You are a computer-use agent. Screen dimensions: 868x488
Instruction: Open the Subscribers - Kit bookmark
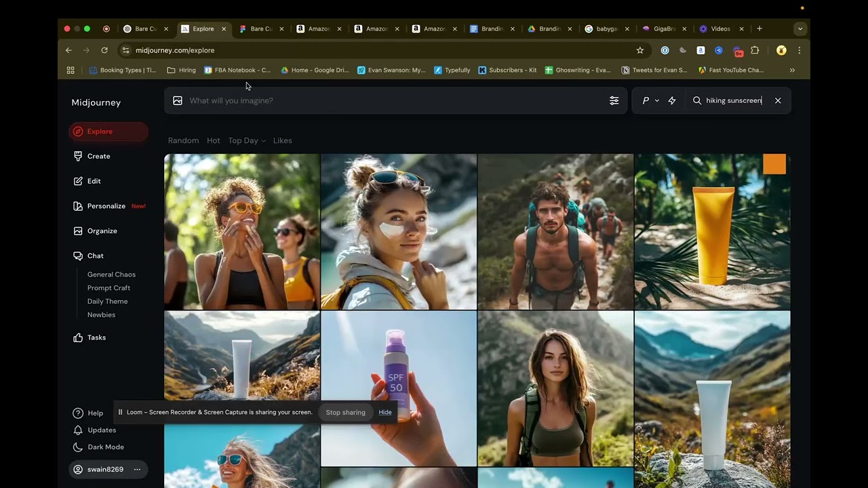click(507, 70)
